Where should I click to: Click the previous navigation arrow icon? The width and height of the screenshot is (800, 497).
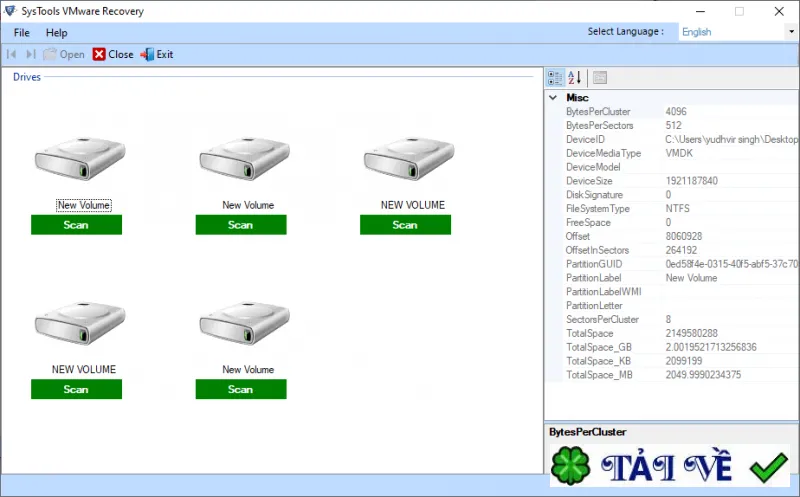coord(12,54)
